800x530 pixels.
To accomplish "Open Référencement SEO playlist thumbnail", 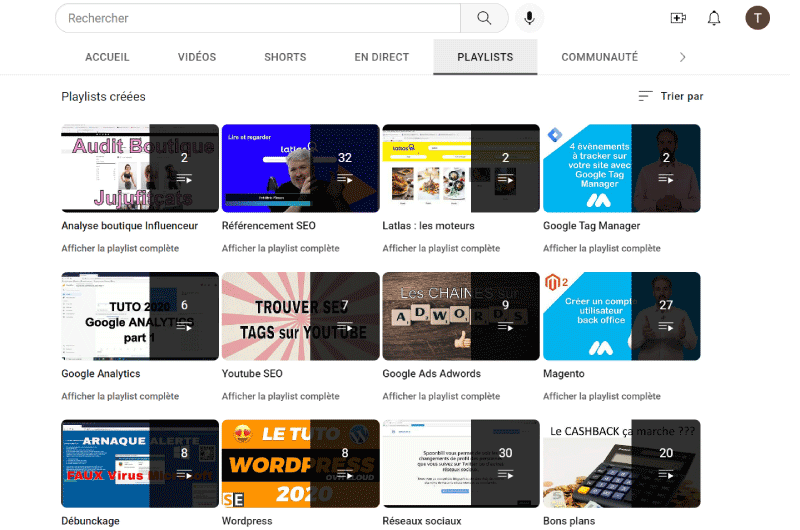I will click(301, 168).
